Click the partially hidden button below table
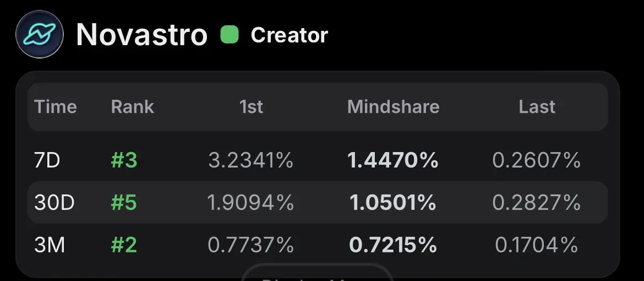This screenshot has height=281, width=644. 316,272
